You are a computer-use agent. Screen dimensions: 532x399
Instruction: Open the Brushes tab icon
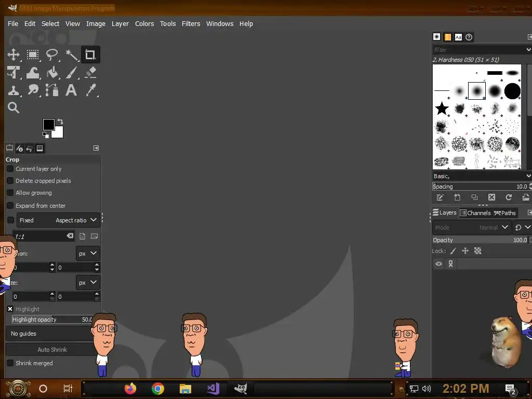click(x=436, y=37)
